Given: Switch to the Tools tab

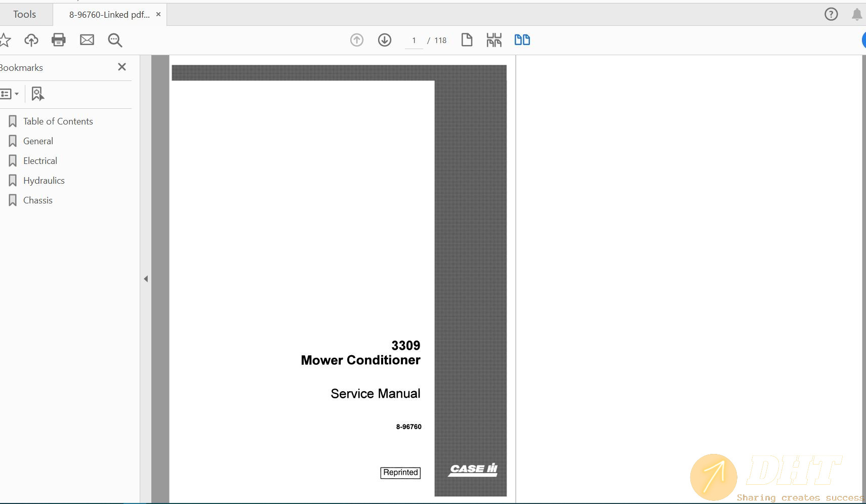Looking at the screenshot, I should coord(24,14).
